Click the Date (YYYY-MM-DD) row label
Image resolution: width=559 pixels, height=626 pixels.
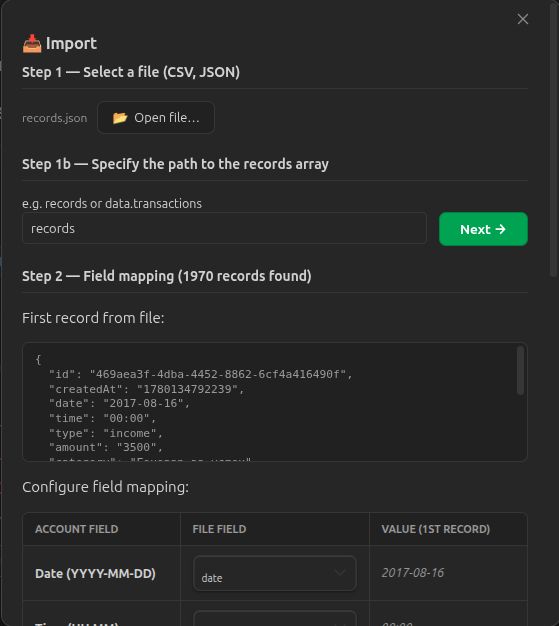pos(95,574)
